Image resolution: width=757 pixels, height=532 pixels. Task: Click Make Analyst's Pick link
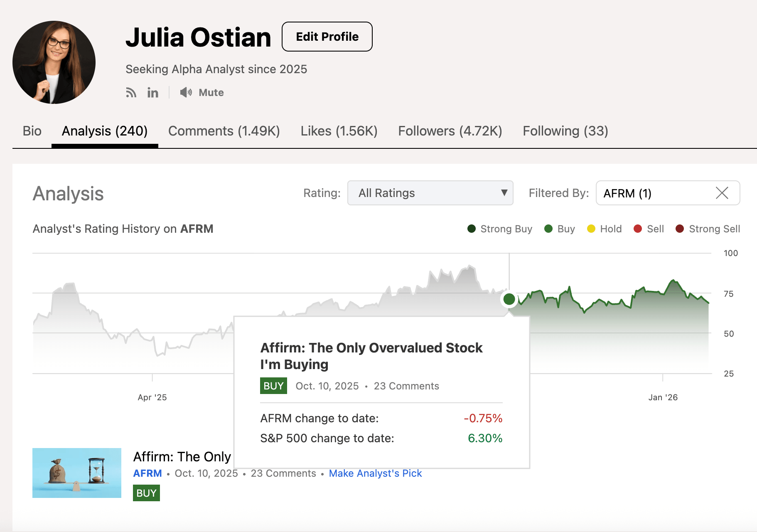pos(375,473)
